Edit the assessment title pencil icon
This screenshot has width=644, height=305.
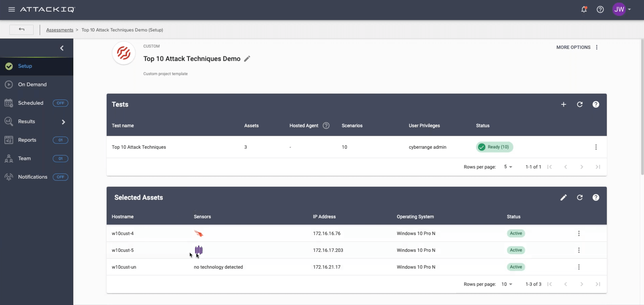[247, 59]
